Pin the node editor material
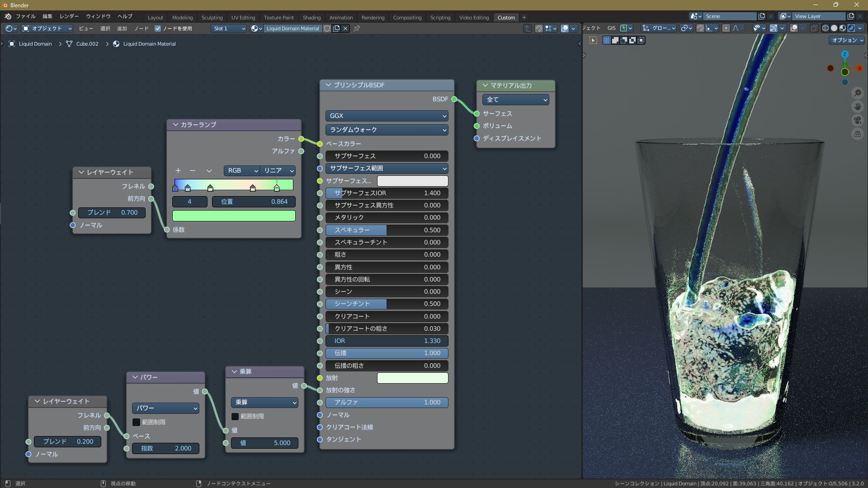868x488 pixels. (357, 28)
